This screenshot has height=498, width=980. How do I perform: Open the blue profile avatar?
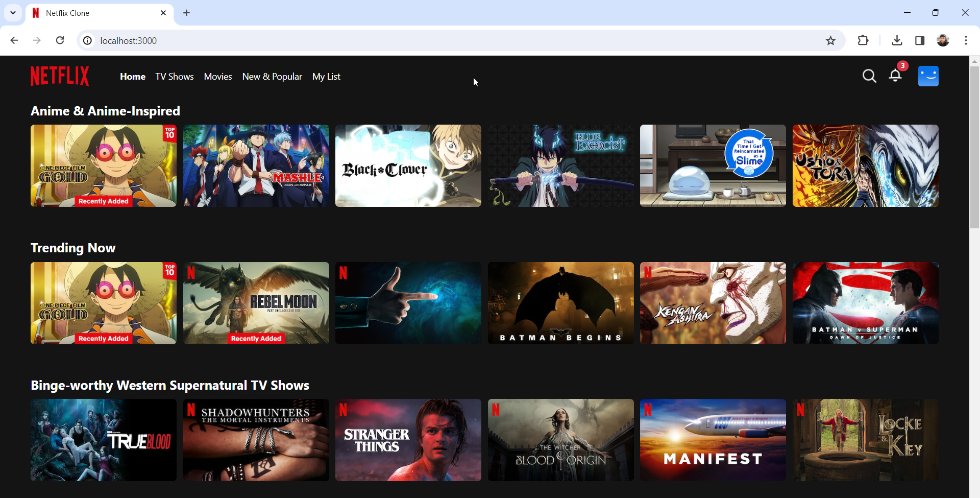[x=928, y=76]
